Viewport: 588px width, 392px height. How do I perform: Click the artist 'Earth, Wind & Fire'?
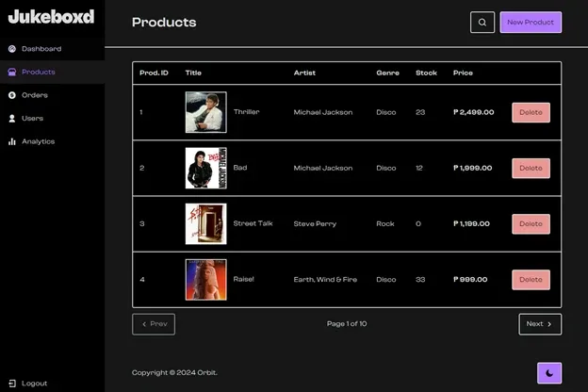[x=325, y=280]
